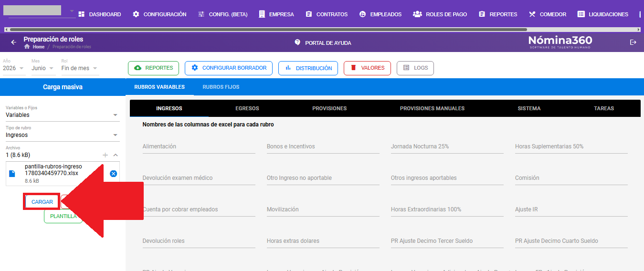
Task: Switch to Rubros Variables tab
Action: tap(159, 87)
